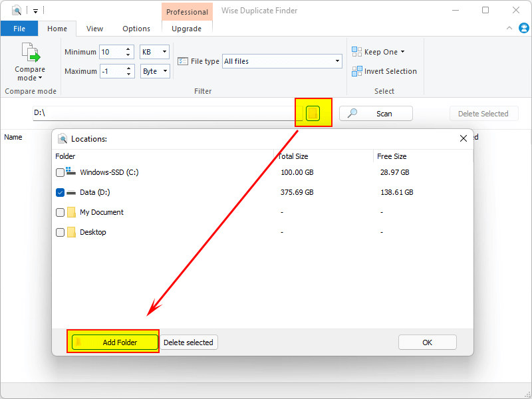Check the Windows-SSD (C:) checkbox
Screen dimensions: 532x399
coord(60,173)
